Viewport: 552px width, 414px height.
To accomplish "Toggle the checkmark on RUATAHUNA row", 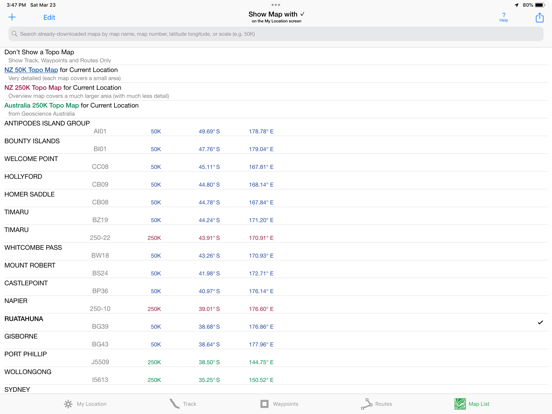I will (540, 322).
